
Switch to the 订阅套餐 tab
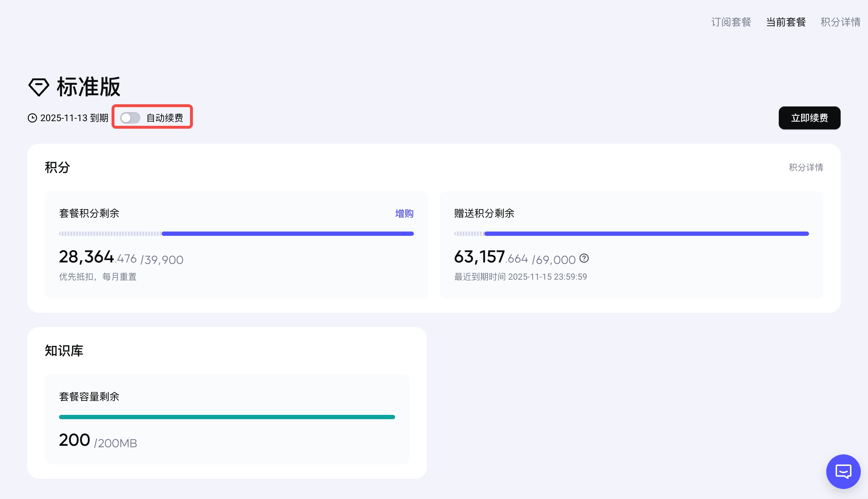[x=731, y=22]
